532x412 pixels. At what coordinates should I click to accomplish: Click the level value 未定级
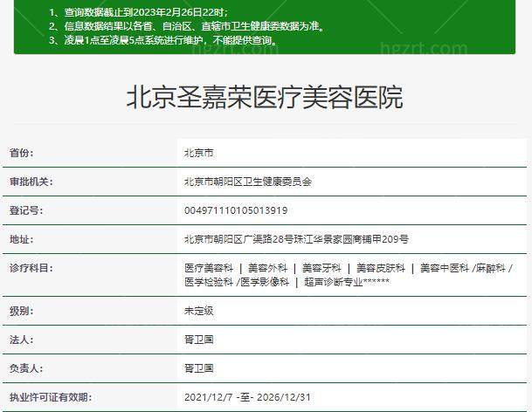click(x=199, y=311)
